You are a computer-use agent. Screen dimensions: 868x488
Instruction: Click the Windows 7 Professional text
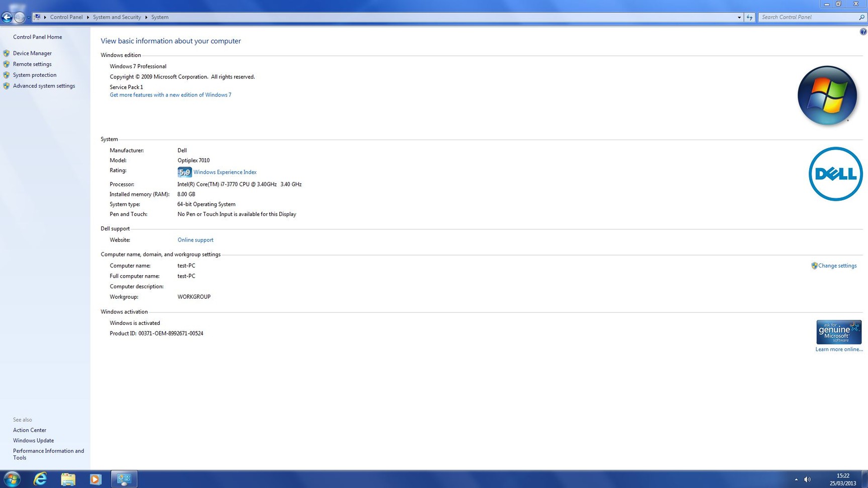[x=138, y=66]
